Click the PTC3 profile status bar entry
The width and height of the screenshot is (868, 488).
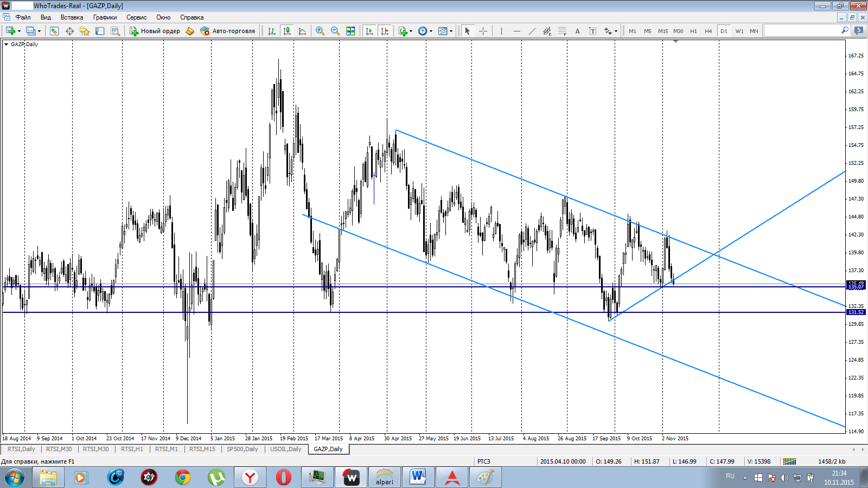(x=484, y=461)
